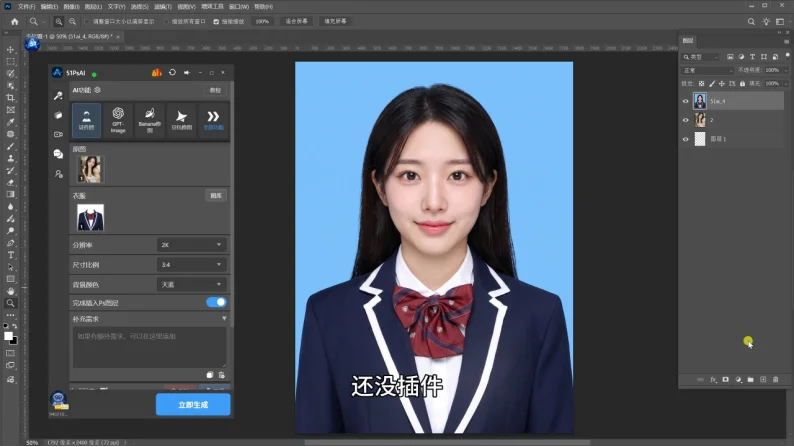
Task: Hide the 51ai_4 layer
Action: click(686, 101)
